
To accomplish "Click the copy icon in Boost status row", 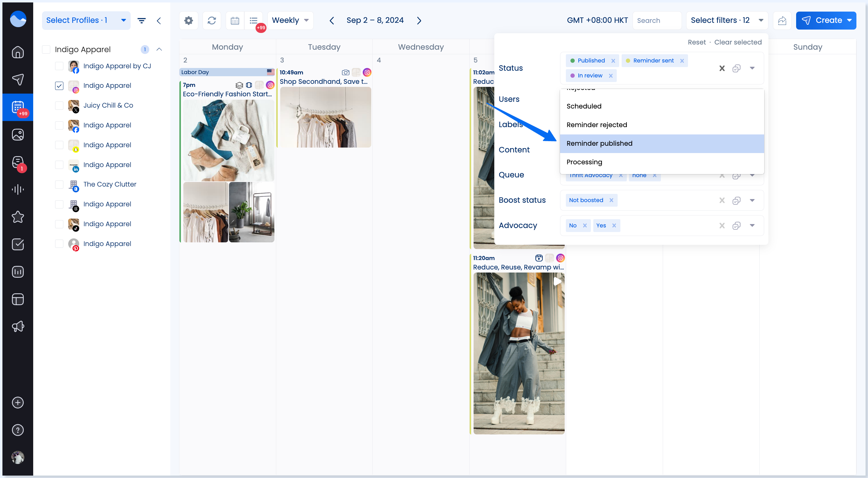I will pos(736,201).
